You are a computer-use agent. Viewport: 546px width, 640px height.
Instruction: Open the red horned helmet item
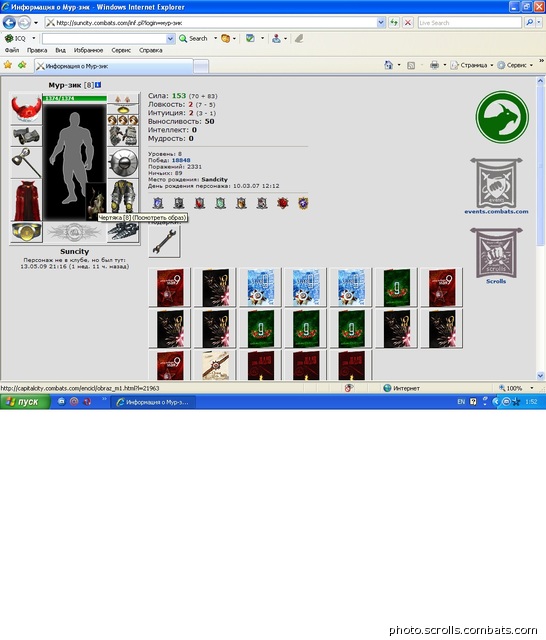(26, 108)
